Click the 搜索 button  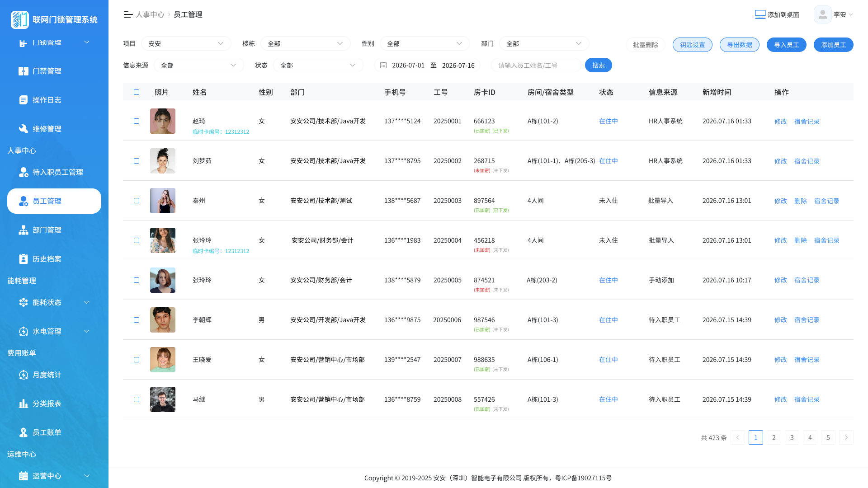tap(599, 65)
